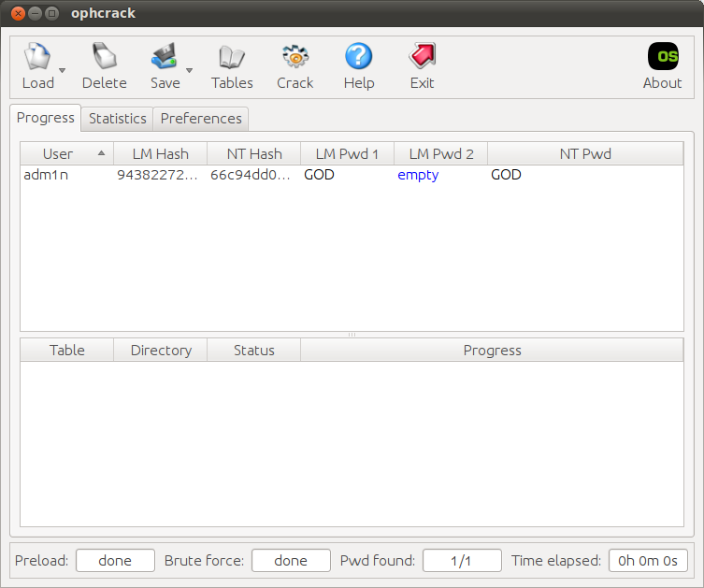Open the About OS logo icon

(663, 56)
